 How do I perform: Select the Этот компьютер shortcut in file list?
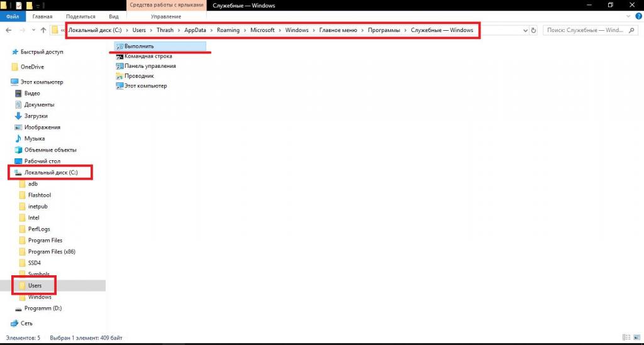pos(142,85)
